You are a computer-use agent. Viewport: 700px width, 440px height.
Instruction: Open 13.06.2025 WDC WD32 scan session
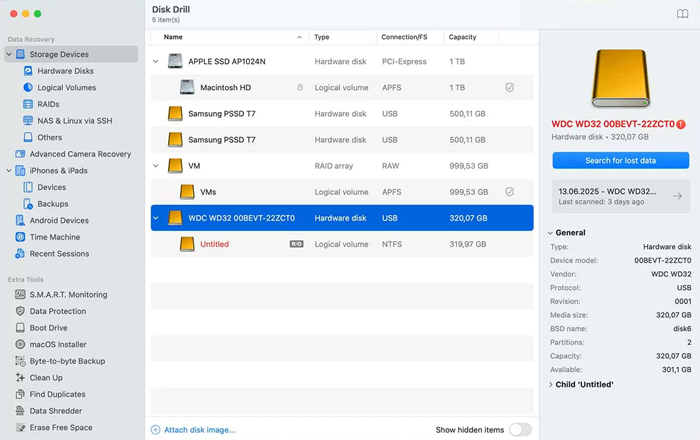coord(621,196)
